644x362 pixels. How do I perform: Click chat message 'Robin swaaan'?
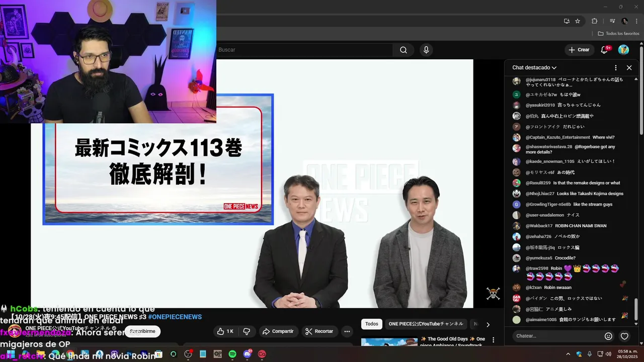point(558,288)
